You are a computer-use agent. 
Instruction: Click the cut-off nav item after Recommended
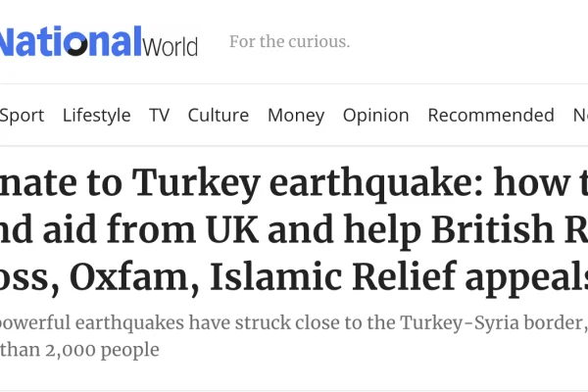point(580,115)
